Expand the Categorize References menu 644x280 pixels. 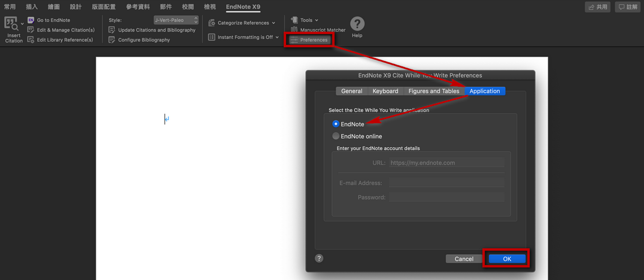coord(247,23)
